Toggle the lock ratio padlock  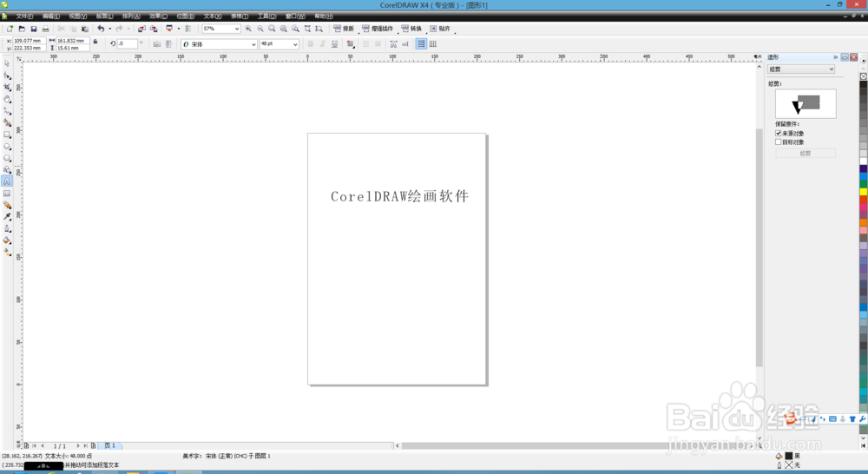[95, 42]
